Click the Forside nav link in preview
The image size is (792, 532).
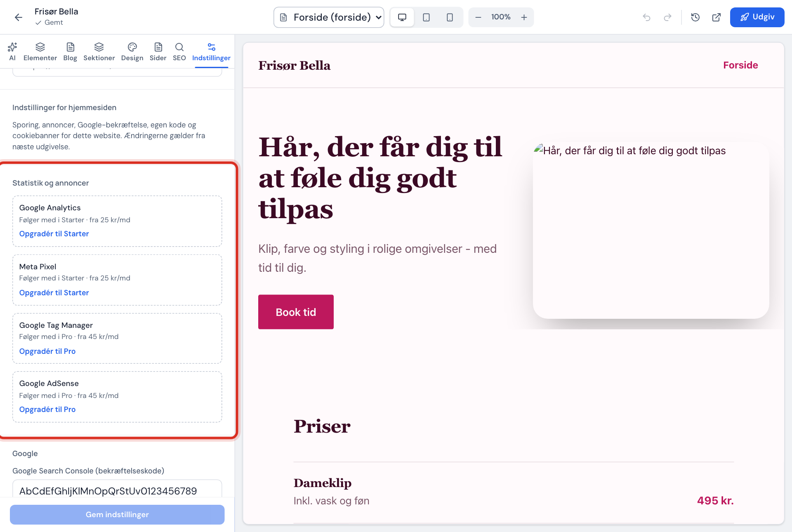pyautogui.click(x=740, y=65)
